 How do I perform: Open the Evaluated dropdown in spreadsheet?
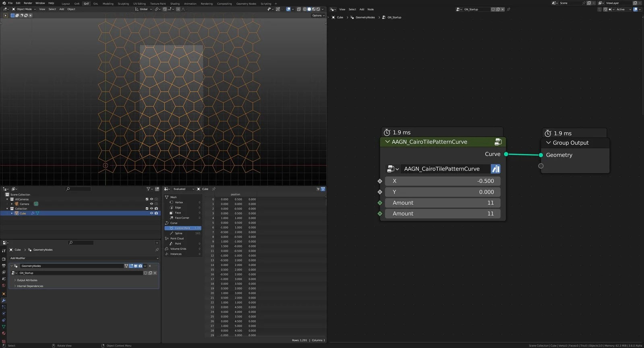[183, 189]
